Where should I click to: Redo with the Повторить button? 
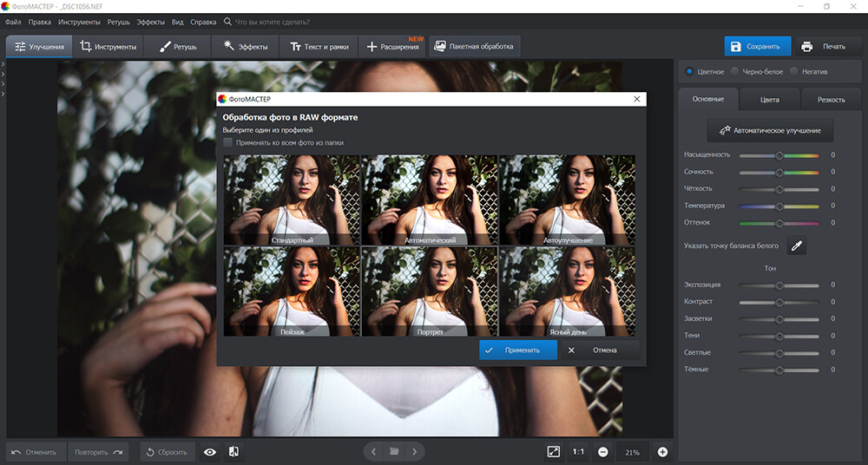click(x=99, y=452)
